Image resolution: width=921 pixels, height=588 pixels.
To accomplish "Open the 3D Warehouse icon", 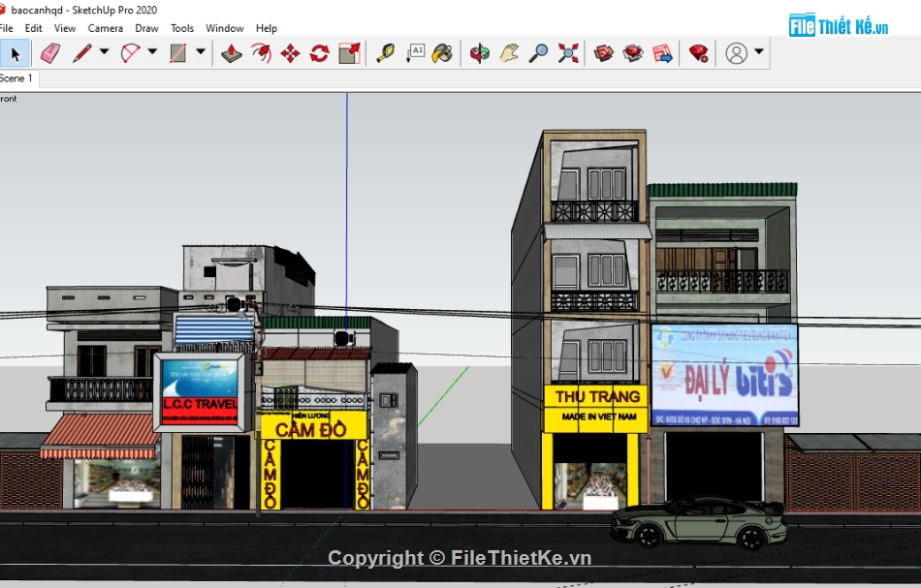I will [603, 53].
